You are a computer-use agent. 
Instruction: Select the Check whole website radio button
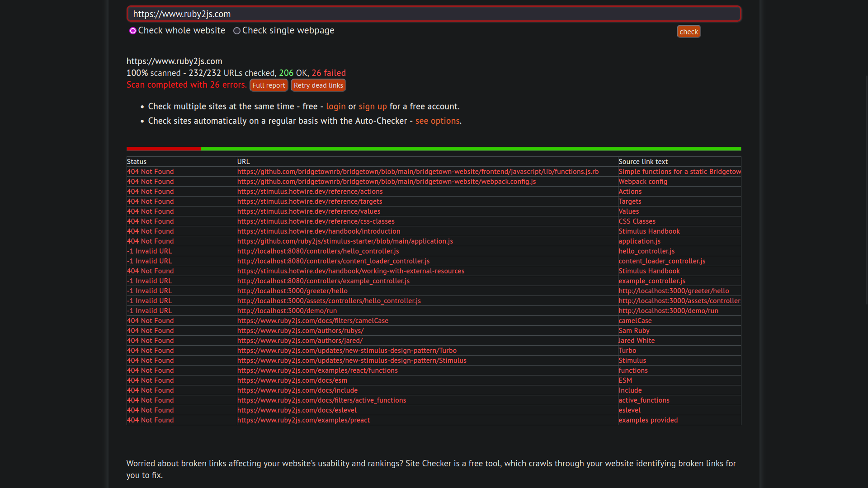click(133, 30)
